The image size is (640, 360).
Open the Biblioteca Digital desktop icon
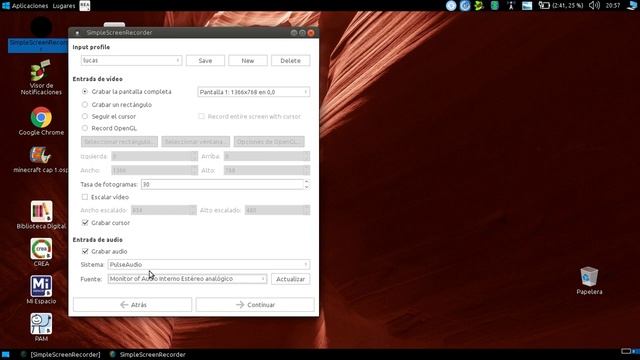(41, 215)
